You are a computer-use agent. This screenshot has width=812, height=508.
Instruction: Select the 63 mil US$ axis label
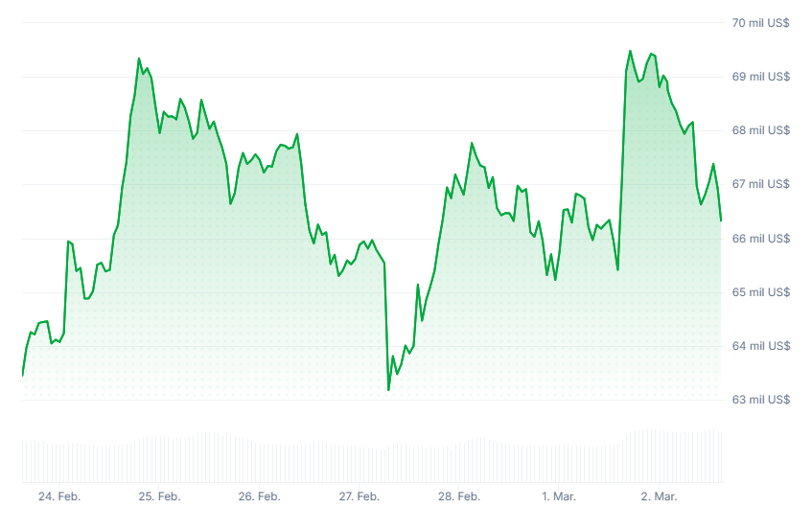pyautogui.click(x=761, y=400)
